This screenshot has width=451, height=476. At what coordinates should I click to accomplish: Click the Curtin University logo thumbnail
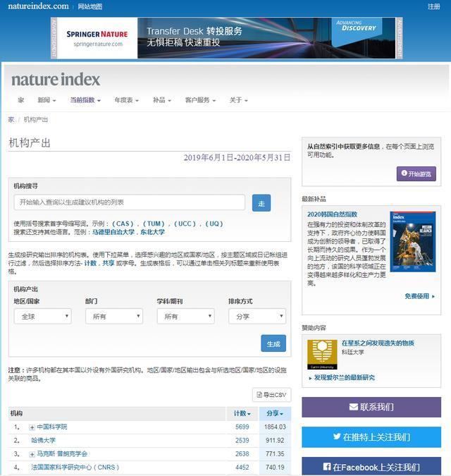point(322,355)
